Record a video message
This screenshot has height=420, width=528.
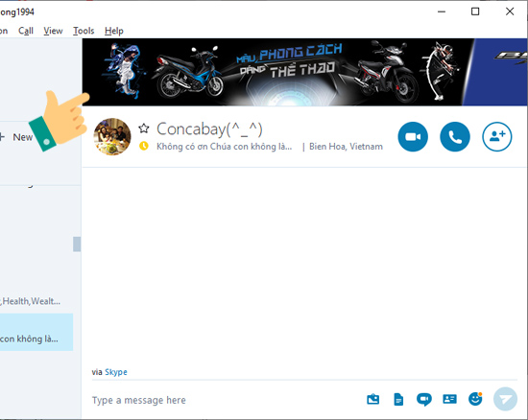pyautogui.click(x=424, y=400)
